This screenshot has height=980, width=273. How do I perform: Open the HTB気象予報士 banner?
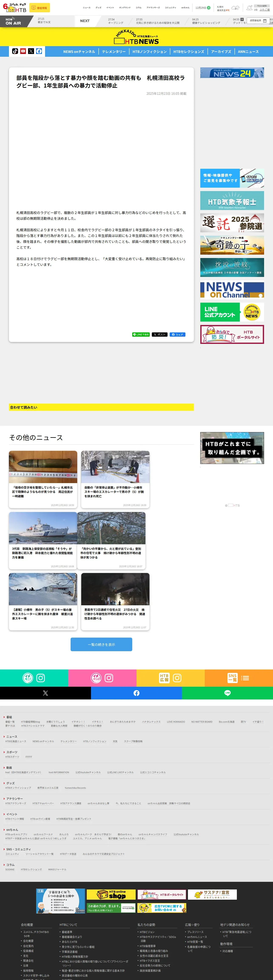tap(232, 200)
